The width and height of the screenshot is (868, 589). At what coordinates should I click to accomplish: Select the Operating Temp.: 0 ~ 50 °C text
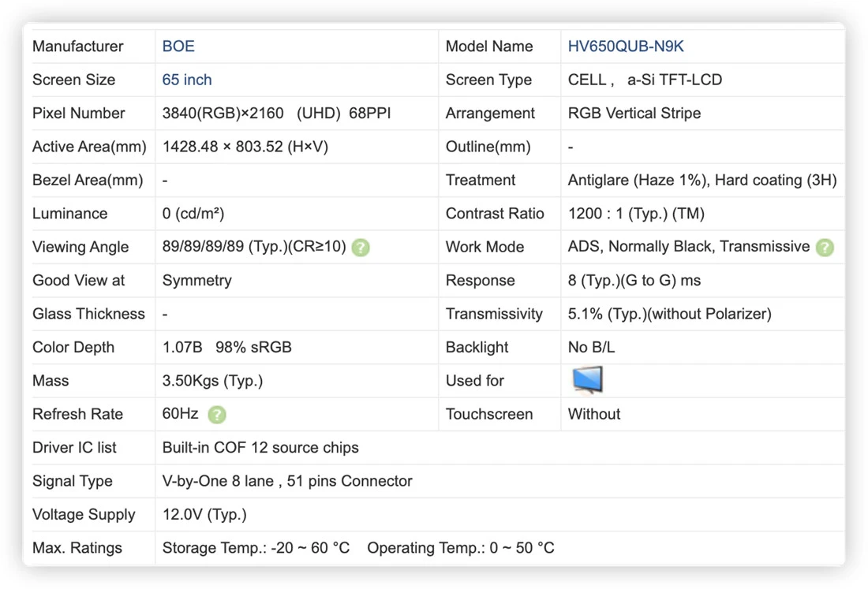(x=461, y=548)
